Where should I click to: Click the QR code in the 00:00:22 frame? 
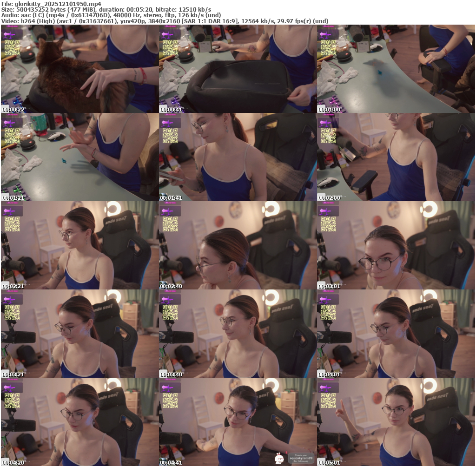pos(12,47)
